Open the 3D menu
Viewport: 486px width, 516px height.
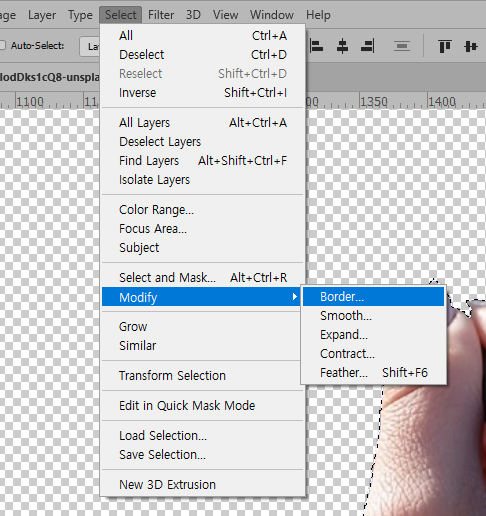click(193, 15)
